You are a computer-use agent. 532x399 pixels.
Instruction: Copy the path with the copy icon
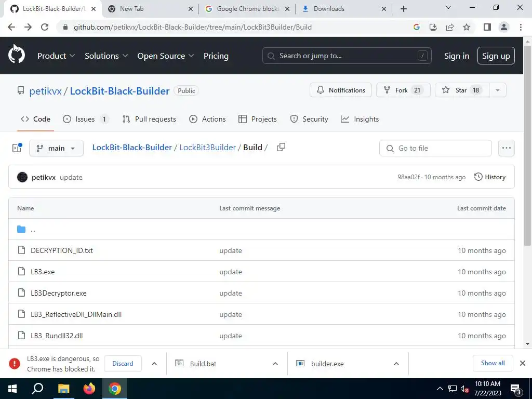point(281,147)
